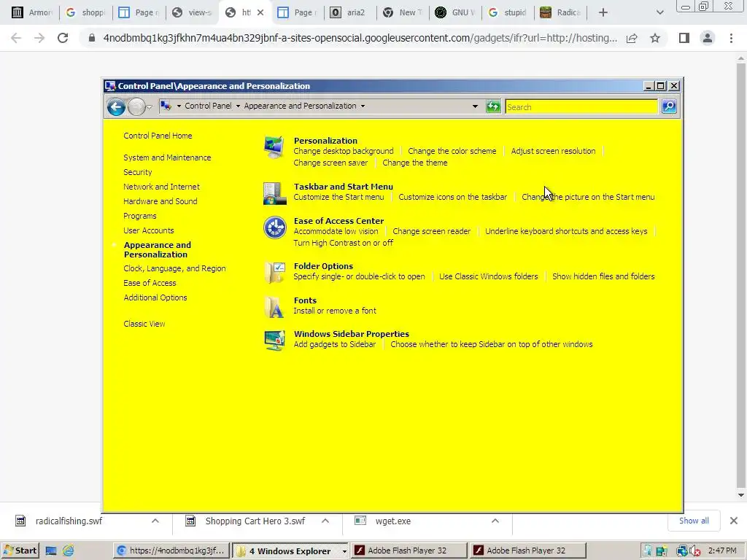747x560 pixels.
Task: Open Network and Internet category
Action: [161, 187]
